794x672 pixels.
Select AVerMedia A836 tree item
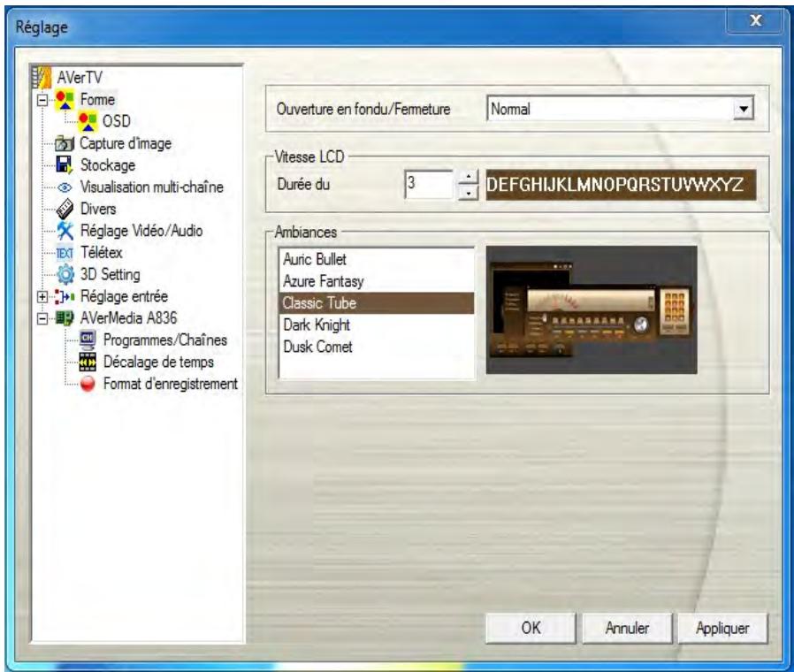pos(128,318)
